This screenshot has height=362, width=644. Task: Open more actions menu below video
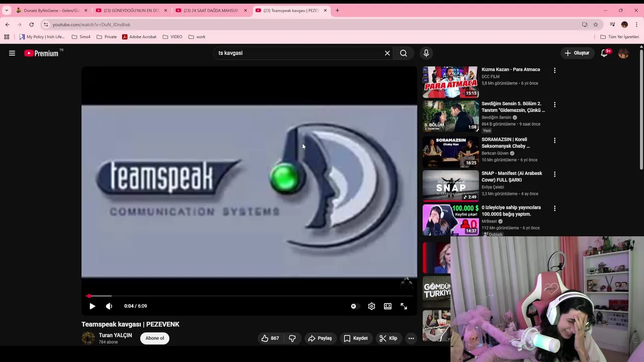click(x=411, y=338)
